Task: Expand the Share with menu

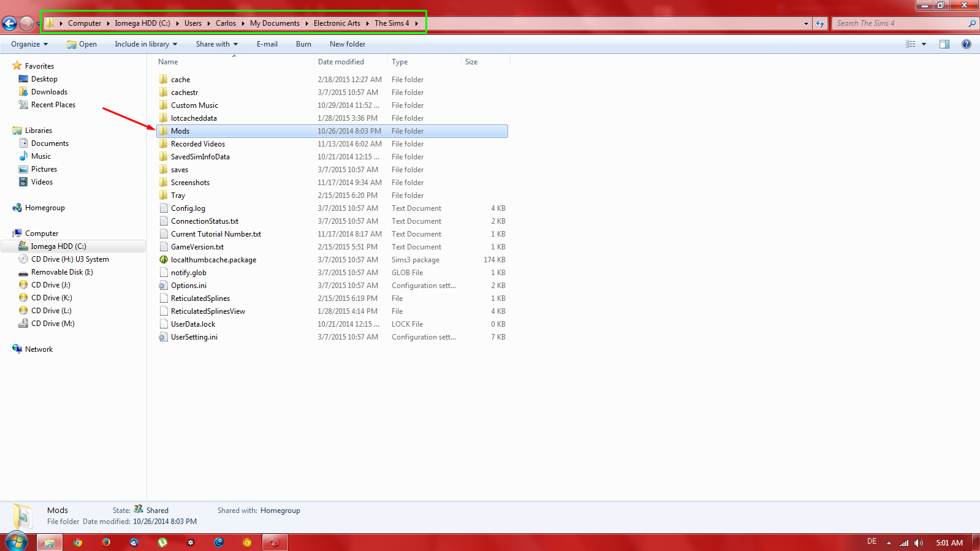Action: [216, 44]
